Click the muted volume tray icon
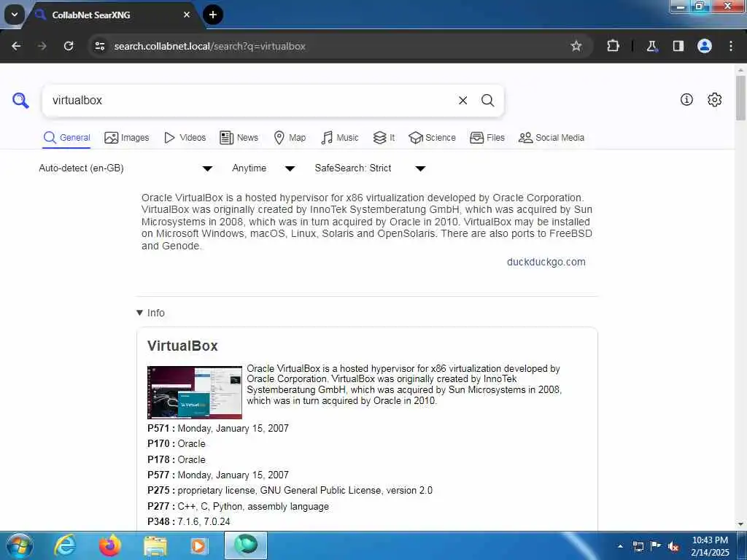747x560 pixels. tap(673, 547)
